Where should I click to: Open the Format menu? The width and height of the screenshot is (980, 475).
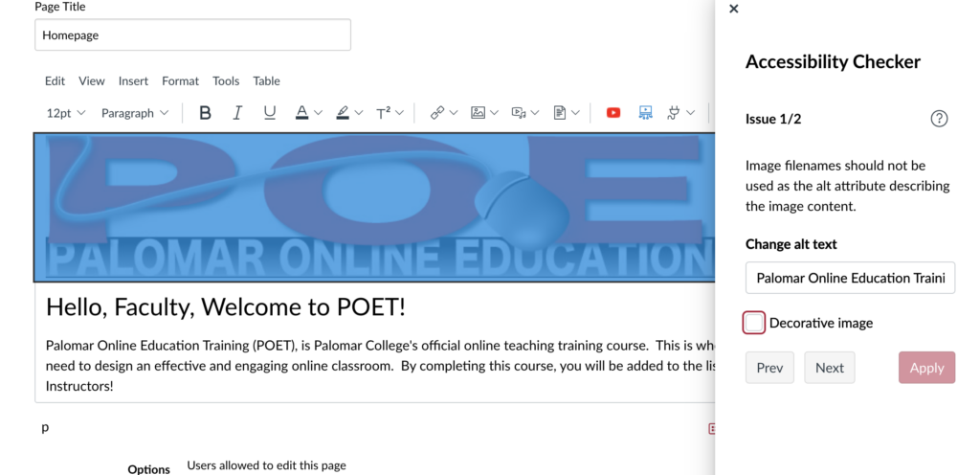pos(181,81)
